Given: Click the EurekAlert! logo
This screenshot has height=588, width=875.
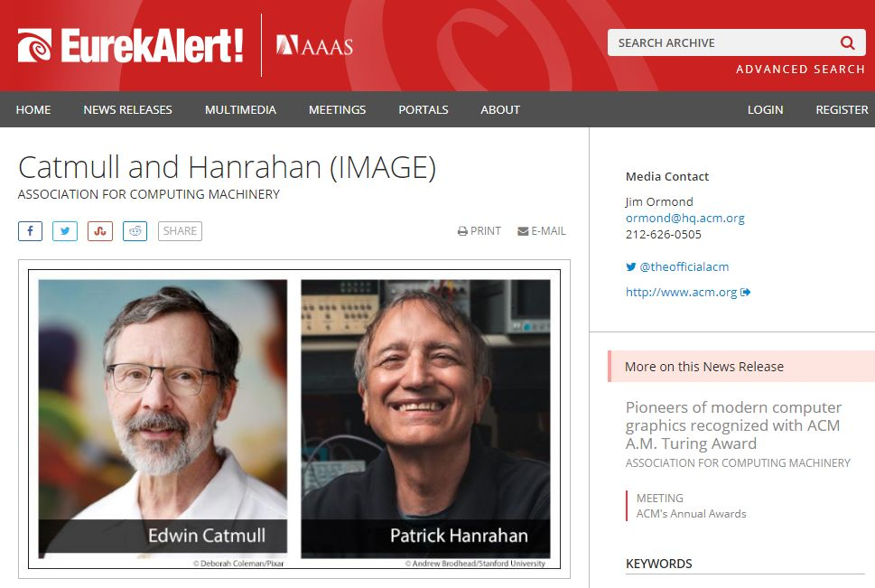Looking at the screenshot, I should (131, 45).
